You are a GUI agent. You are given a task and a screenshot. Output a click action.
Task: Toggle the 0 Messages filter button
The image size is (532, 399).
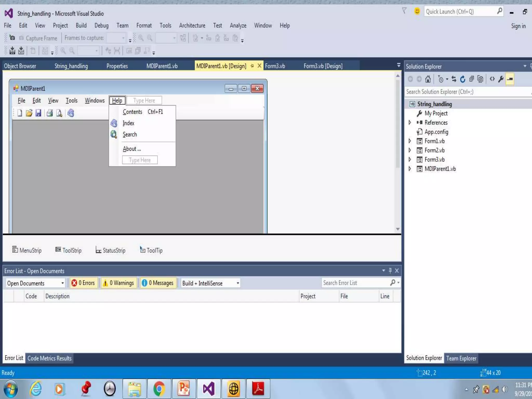[x=158, y=283]
